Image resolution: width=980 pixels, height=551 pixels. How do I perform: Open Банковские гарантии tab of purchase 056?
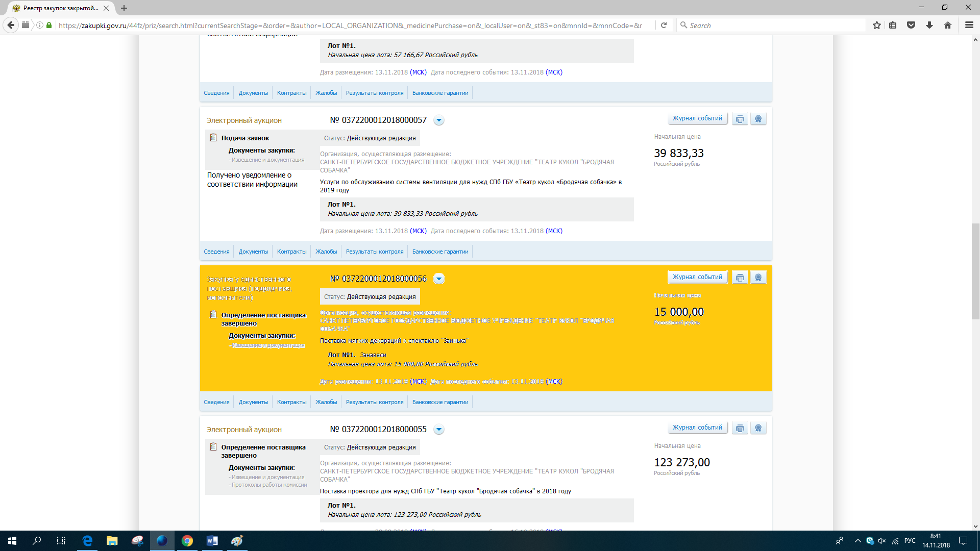click(x=440, y=402)
